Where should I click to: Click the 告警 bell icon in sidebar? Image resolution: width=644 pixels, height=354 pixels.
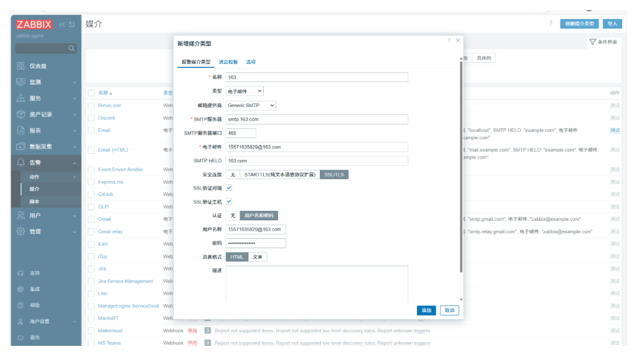tap(21, 162)
